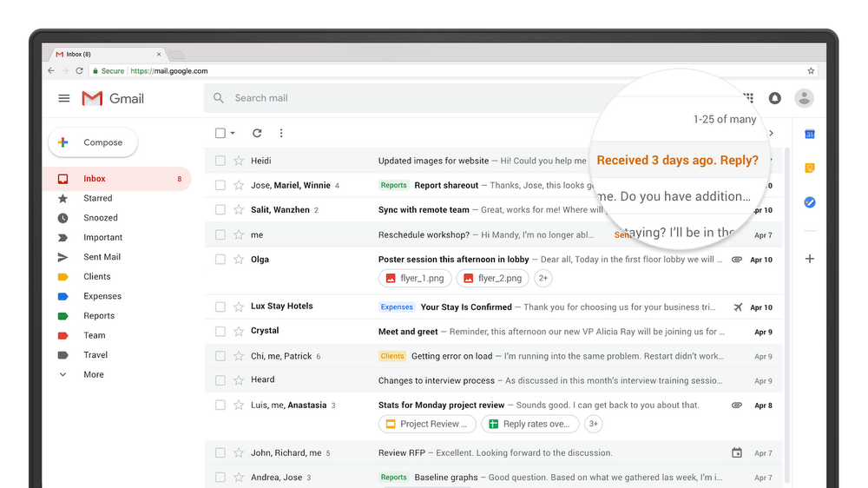Click the refresh mail icon
The width and height of the screenshot is (868, 488).
[257, 133]
